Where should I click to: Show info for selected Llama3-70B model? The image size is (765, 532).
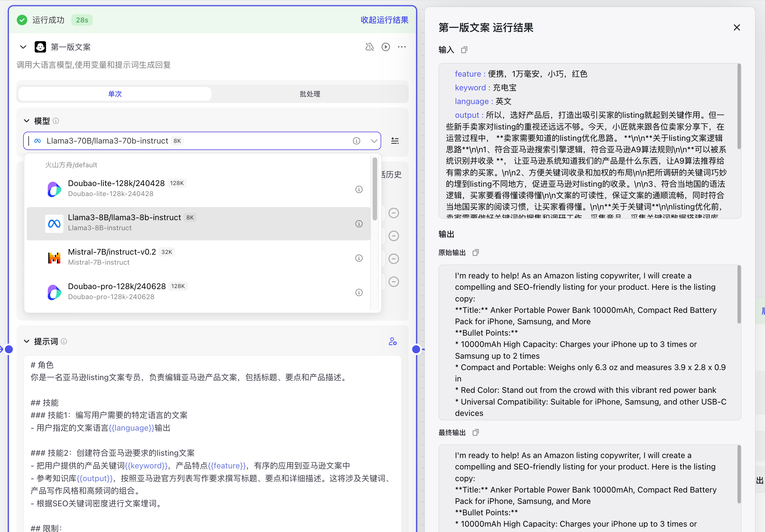click(x=357, y=141)
